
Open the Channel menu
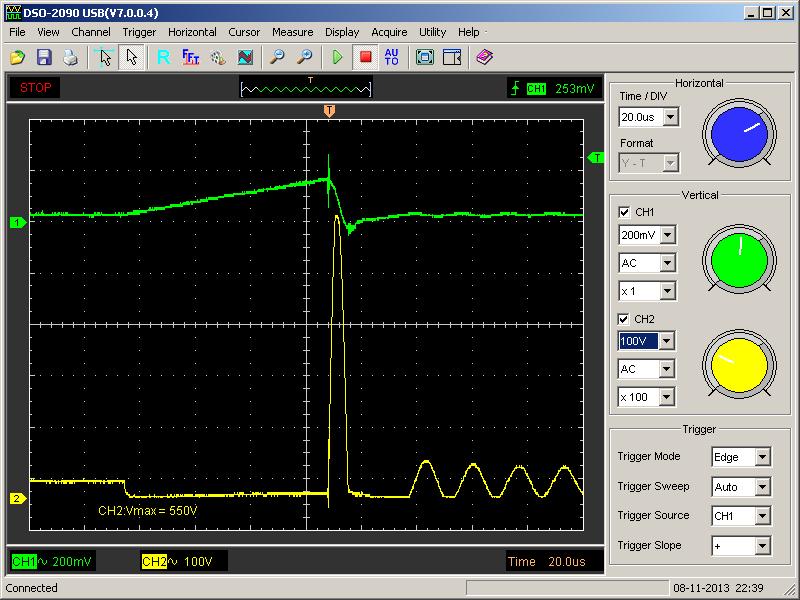coord(91,32)
